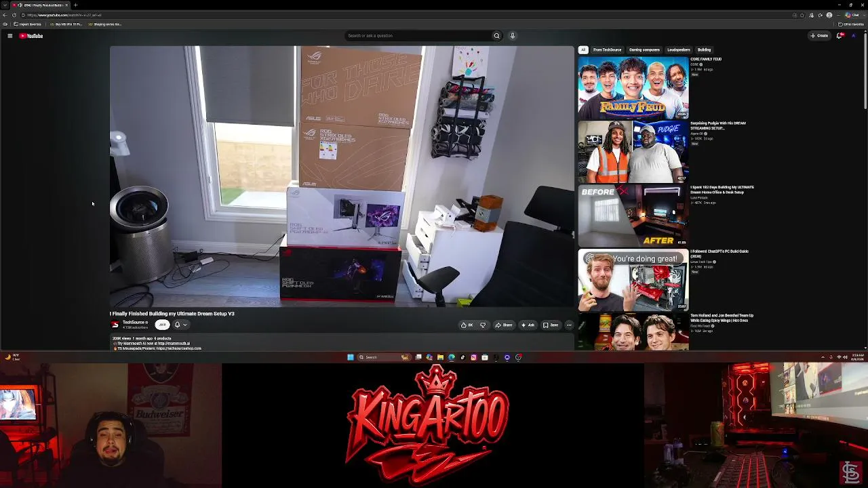Viewport: 868px width, 488px height.
Task: Open Microsoft Store from the taskbar
Action: coord(485,357)
